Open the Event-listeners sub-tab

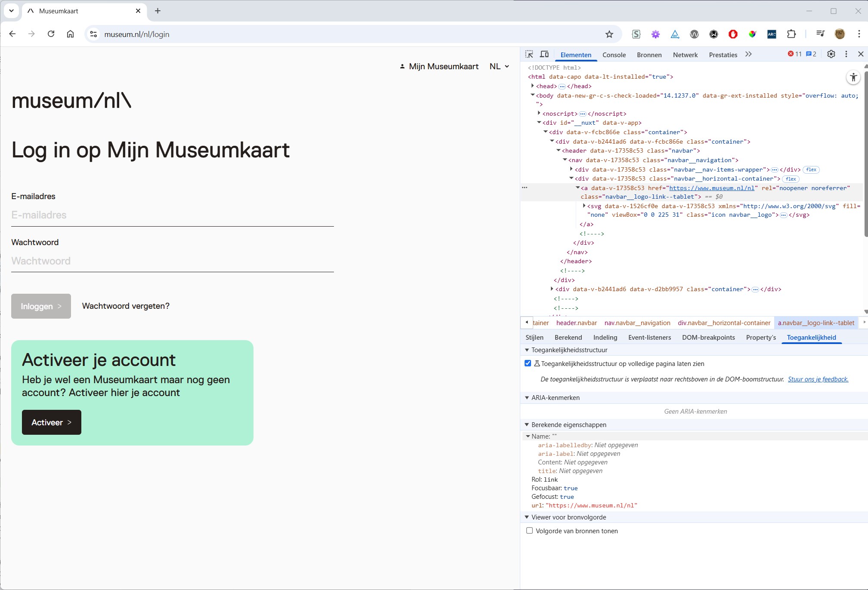click(649, 337)
